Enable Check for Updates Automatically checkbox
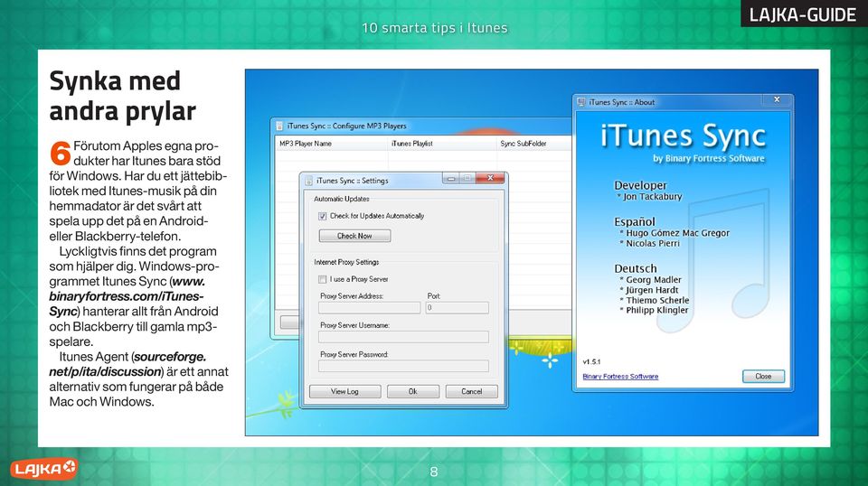The width and height of the screenshot is (868, 486). tap(323, 216)
